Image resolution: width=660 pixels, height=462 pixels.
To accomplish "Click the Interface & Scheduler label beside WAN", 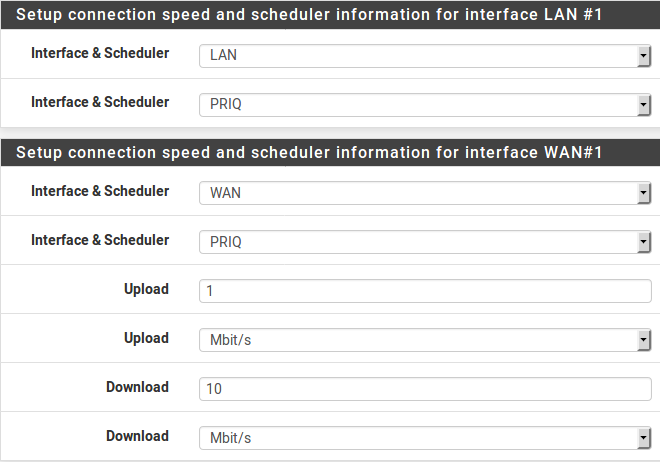I will (x=100, y=191).
